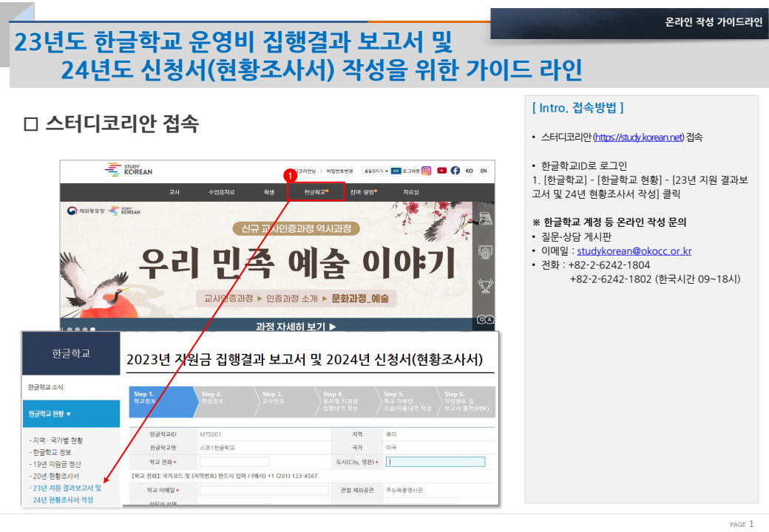
Task: Open the Facebook icon link
Action: [x=455, y=171]
